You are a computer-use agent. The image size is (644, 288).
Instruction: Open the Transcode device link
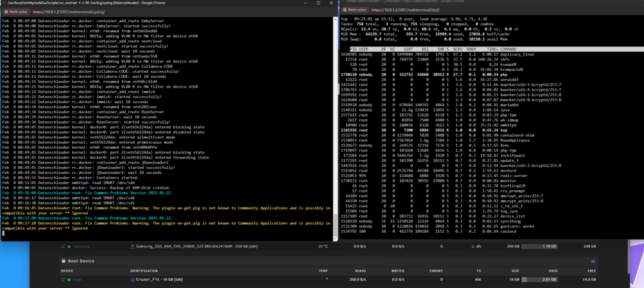81,247
